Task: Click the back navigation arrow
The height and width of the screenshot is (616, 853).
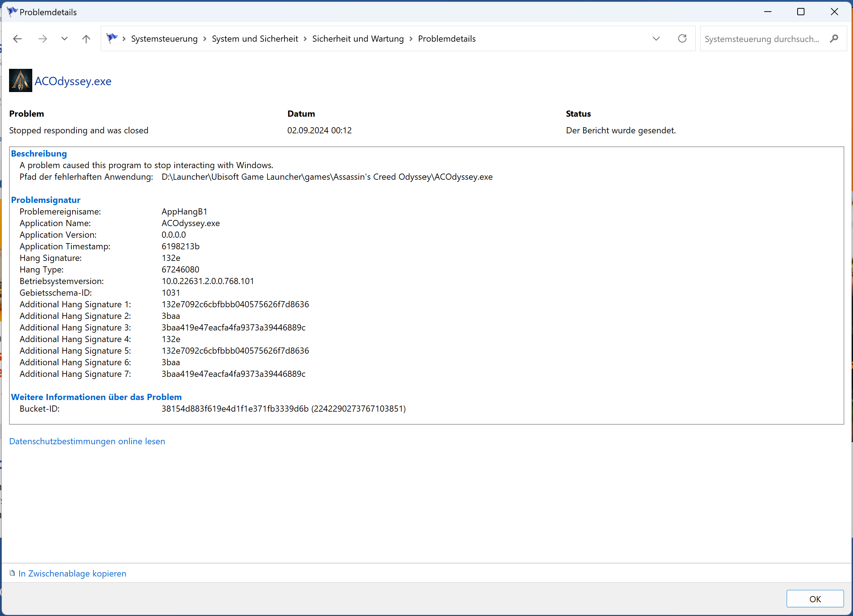Action: pos(17,39)
